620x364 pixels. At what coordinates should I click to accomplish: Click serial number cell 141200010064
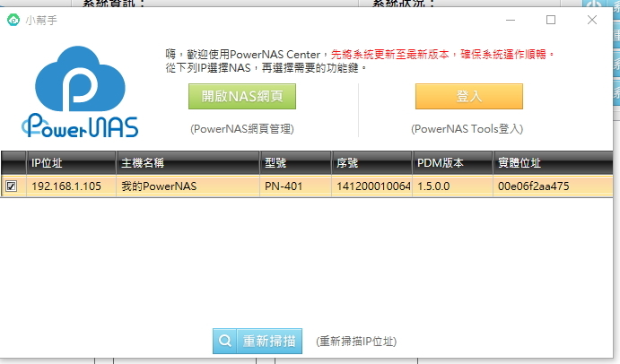click(x=372, y=186)
